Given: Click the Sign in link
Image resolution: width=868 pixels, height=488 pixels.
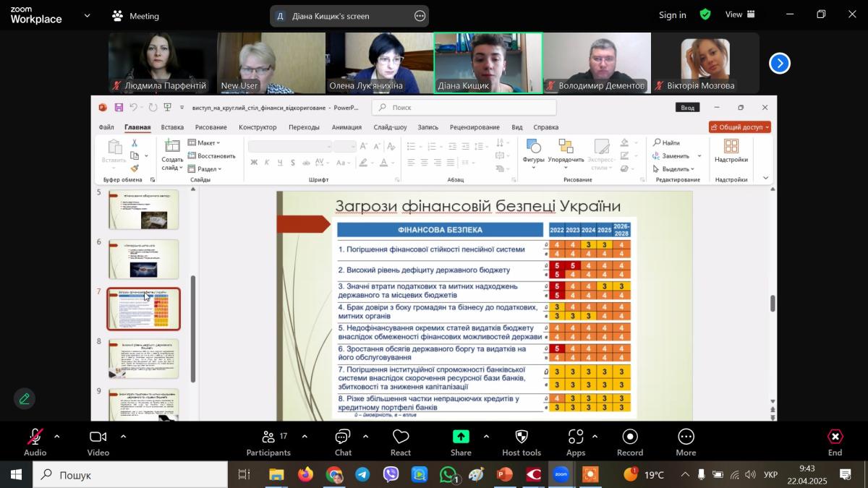Looking at the screenshot, I should pos(672,15).
